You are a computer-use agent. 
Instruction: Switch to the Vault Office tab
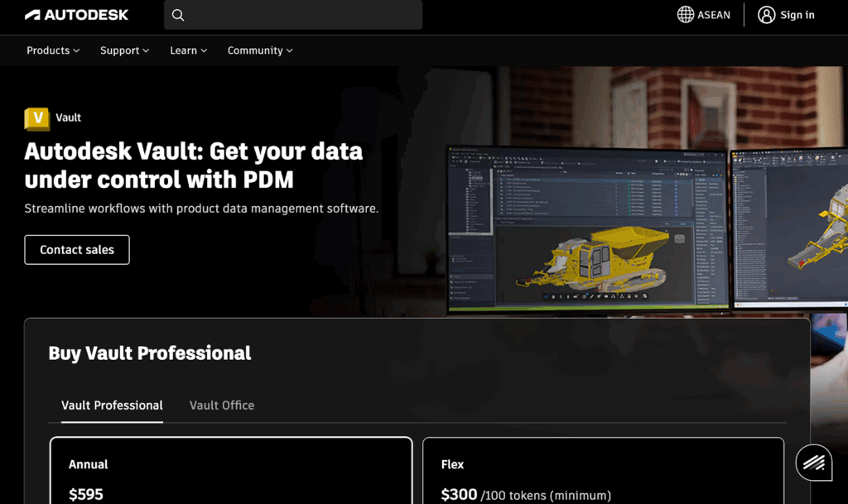tap(222, 406)
